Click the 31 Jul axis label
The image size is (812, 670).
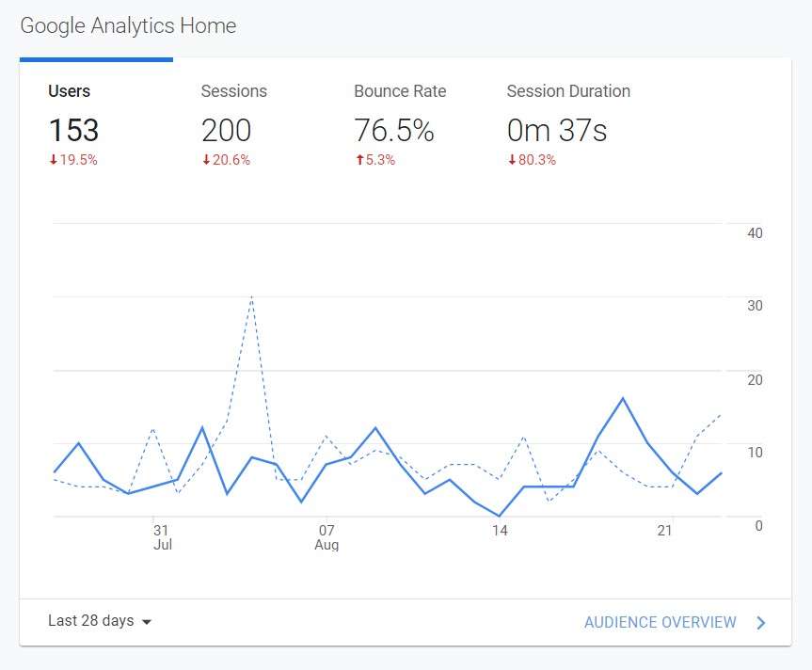[x=162, y=537]
